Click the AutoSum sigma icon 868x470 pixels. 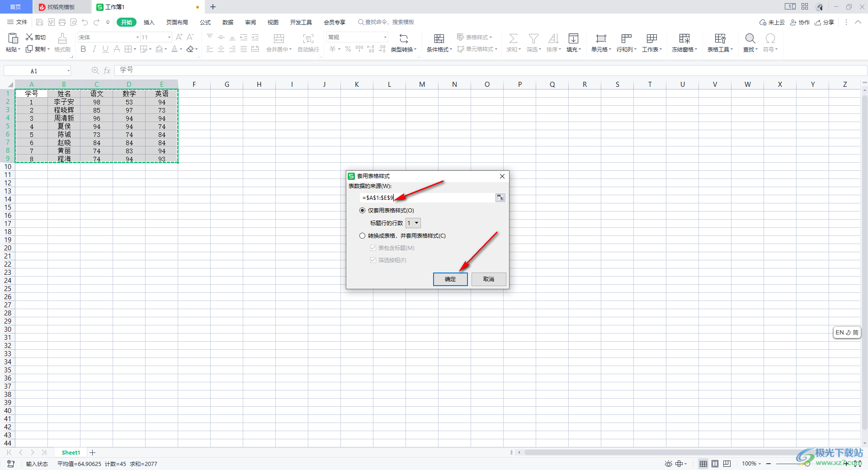[x=514, y=39]
